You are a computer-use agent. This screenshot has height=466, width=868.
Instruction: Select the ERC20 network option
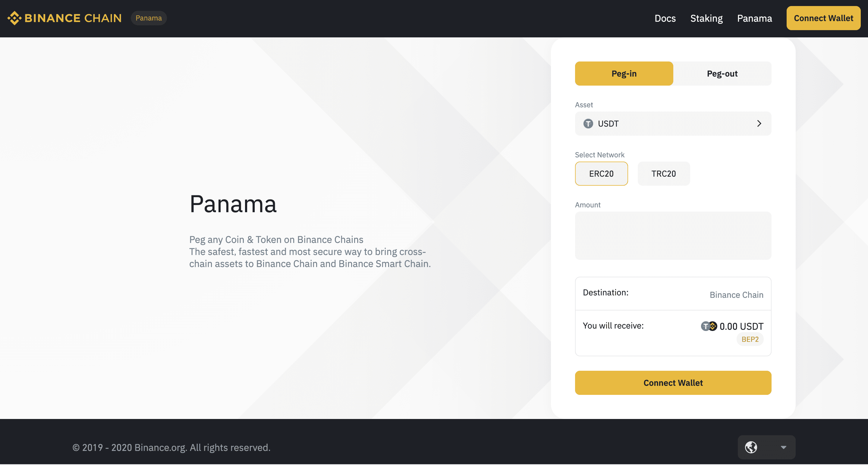click(601, 173)
